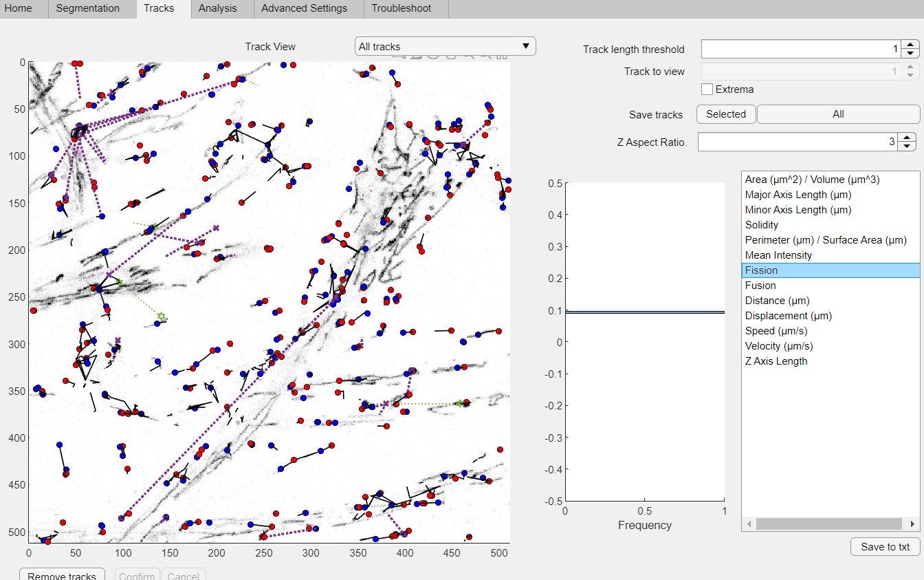Select Fusion in the metrics list

(760, 285)
